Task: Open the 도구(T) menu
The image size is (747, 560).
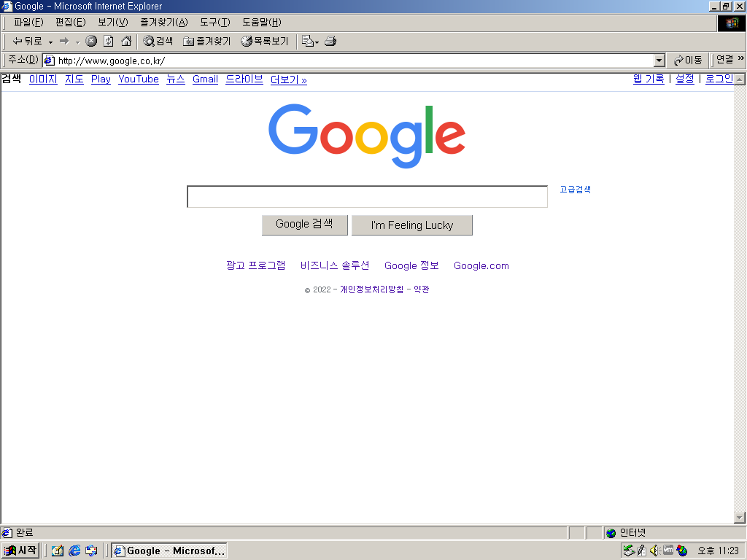Action: tap(215, 23)
